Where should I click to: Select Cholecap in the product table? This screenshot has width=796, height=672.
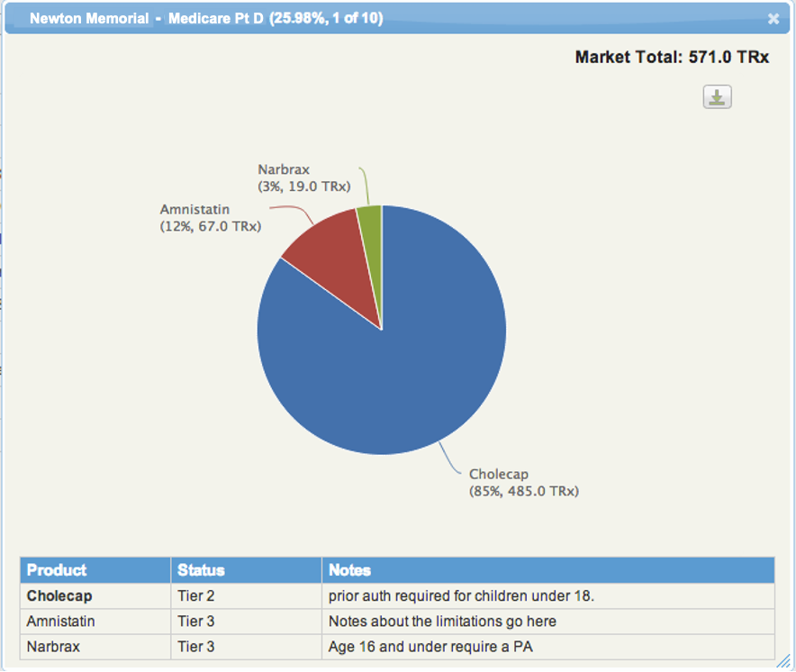click(x=59, y=596)
